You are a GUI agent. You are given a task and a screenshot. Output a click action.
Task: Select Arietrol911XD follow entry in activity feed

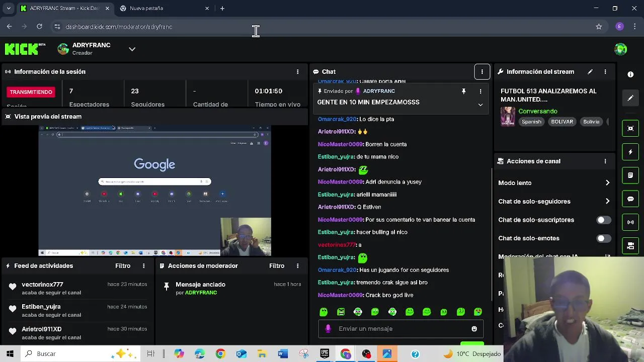click(77, 333)
